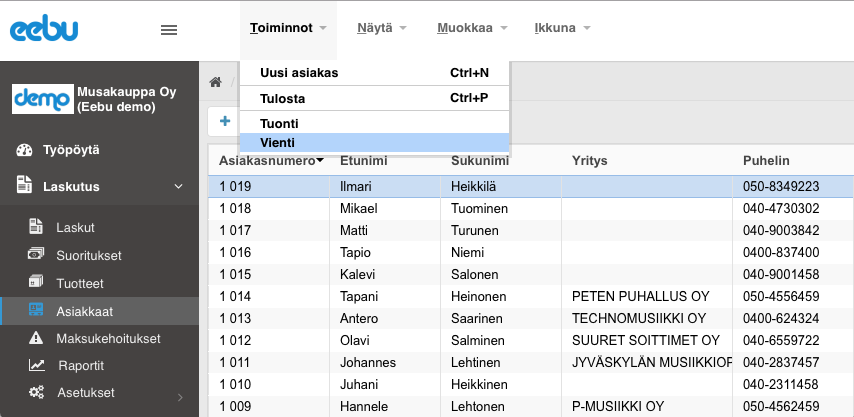Open Maksukehoitukset in the sidebar
Viewport: 854px width, 417px height.
pos(108,339)
